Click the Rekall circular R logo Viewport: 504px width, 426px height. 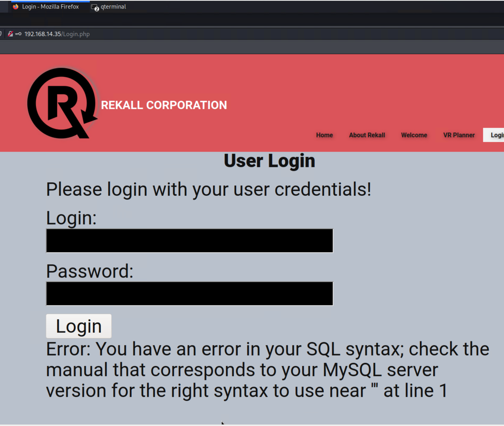(62, 103)
